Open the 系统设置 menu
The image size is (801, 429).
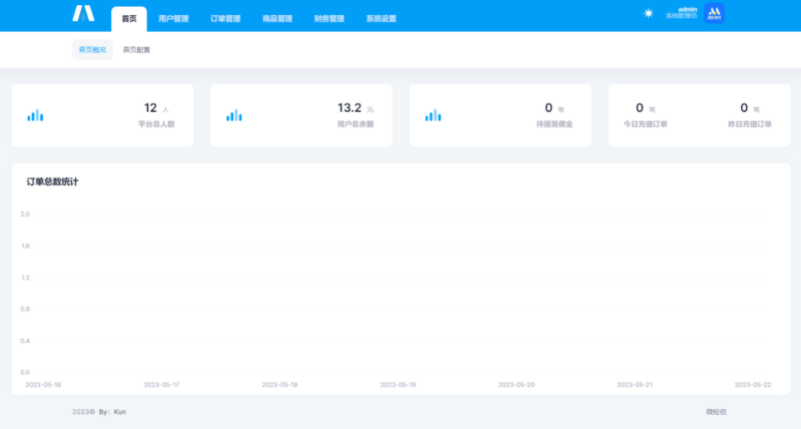coord(381,18)
